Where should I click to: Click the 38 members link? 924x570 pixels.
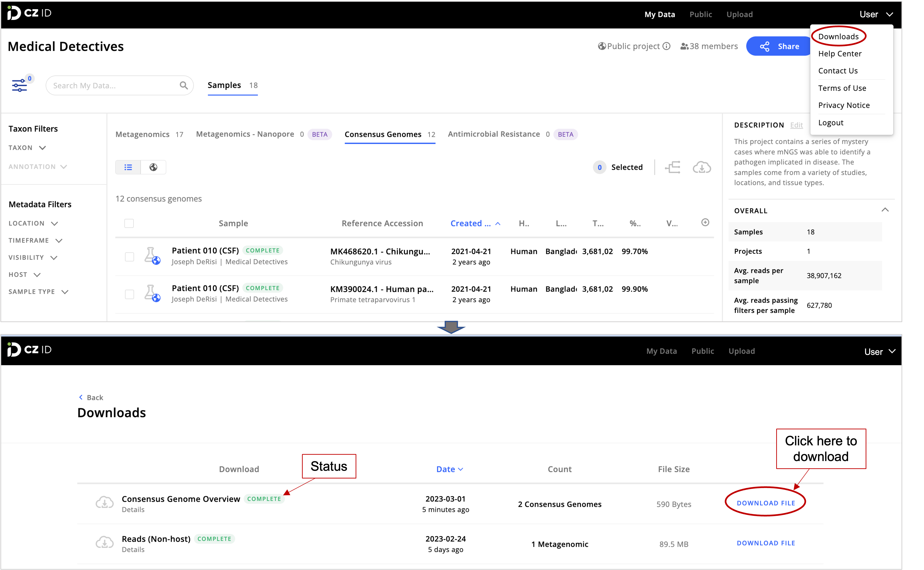coord(713,46)
